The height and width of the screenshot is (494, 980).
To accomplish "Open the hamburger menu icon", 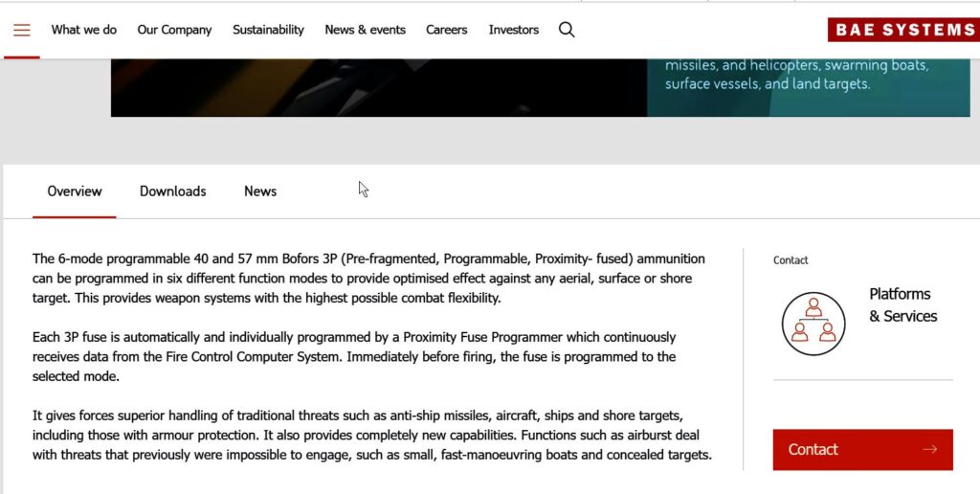I will [x=22, y=30].
